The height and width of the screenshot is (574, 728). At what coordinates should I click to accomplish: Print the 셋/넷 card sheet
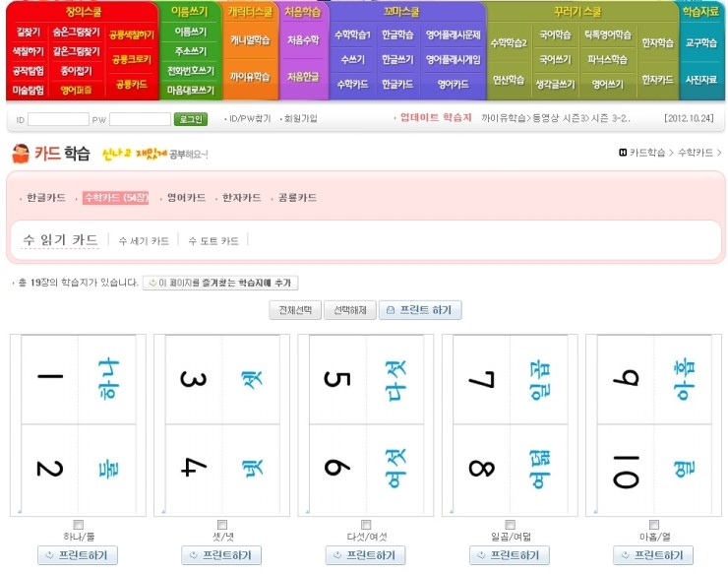[221, 556]
